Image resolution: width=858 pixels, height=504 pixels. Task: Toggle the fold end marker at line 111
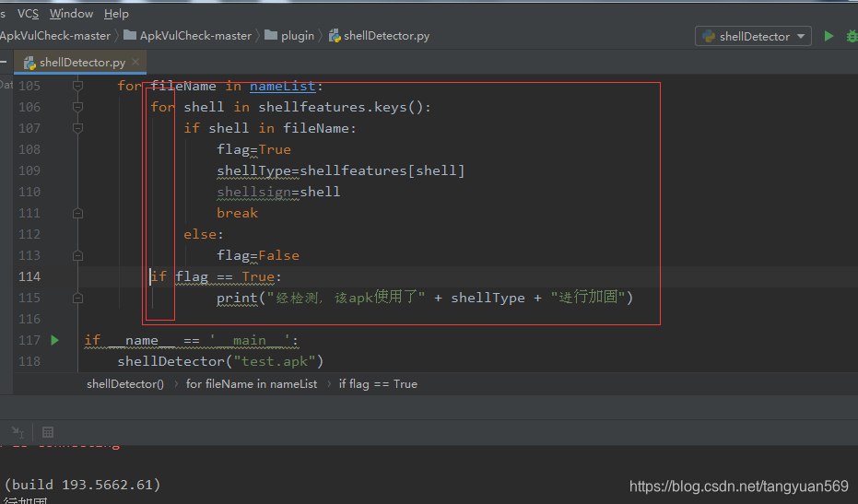[77, 213]
